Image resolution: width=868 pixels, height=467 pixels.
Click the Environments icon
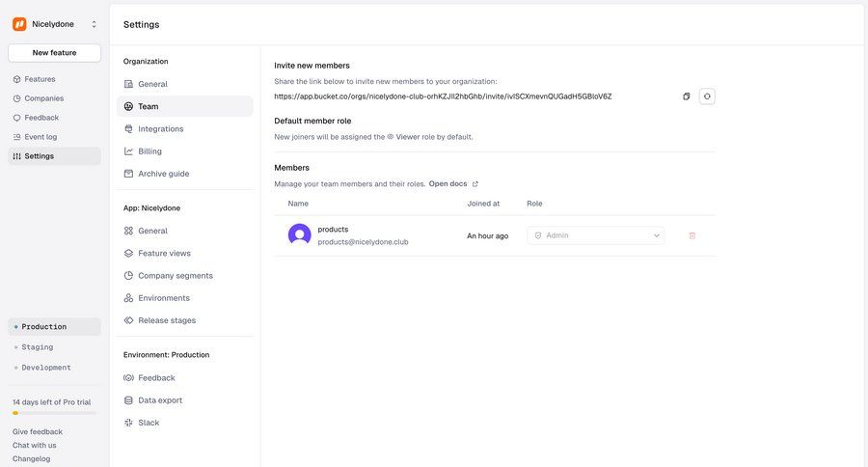point(128,298)
